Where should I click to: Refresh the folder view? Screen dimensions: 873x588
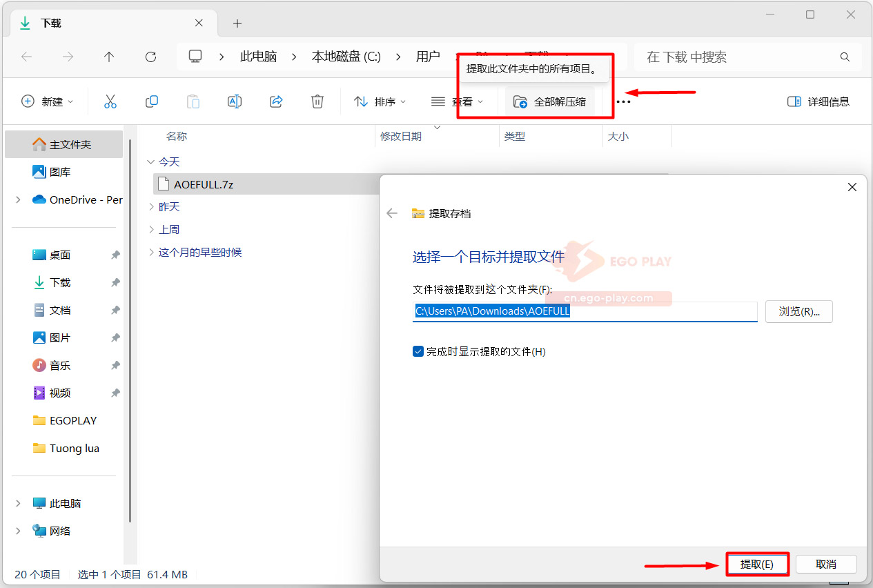coord(150,57)
